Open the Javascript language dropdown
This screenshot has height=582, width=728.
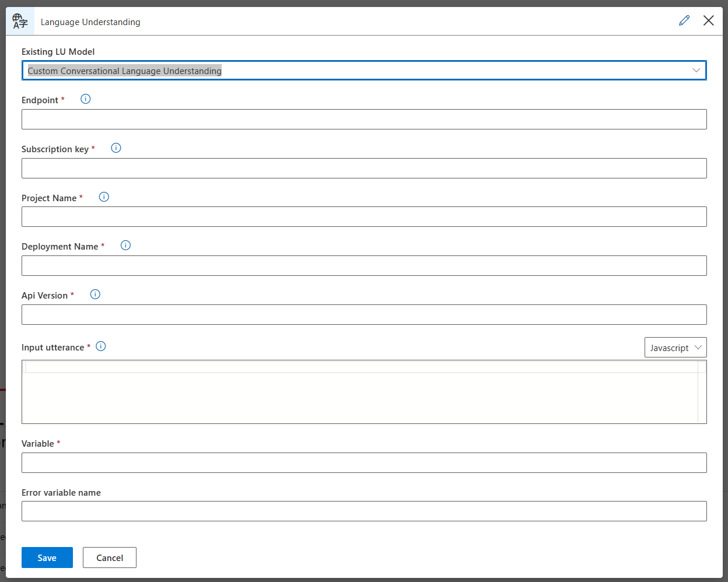pyautogui.click(x=675, y=347)
